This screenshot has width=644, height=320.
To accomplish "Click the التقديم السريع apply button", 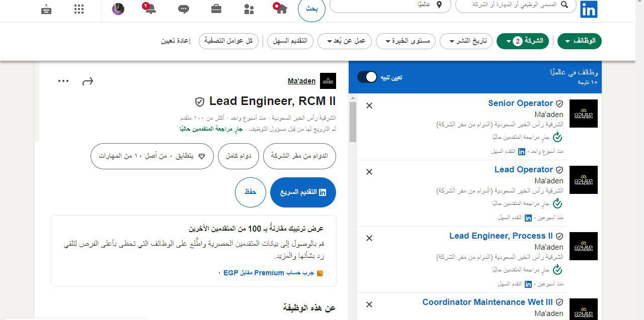I will pos(303,192).
